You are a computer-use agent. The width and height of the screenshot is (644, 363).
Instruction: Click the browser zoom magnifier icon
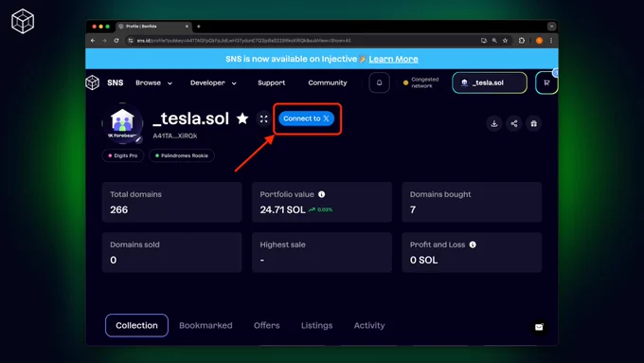(494, 41)
